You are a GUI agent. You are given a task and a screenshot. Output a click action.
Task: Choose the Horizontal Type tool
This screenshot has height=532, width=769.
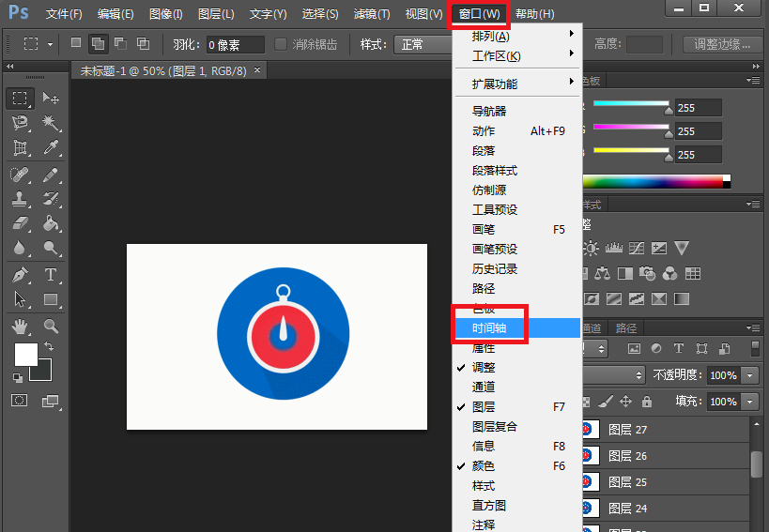(51, 275)
